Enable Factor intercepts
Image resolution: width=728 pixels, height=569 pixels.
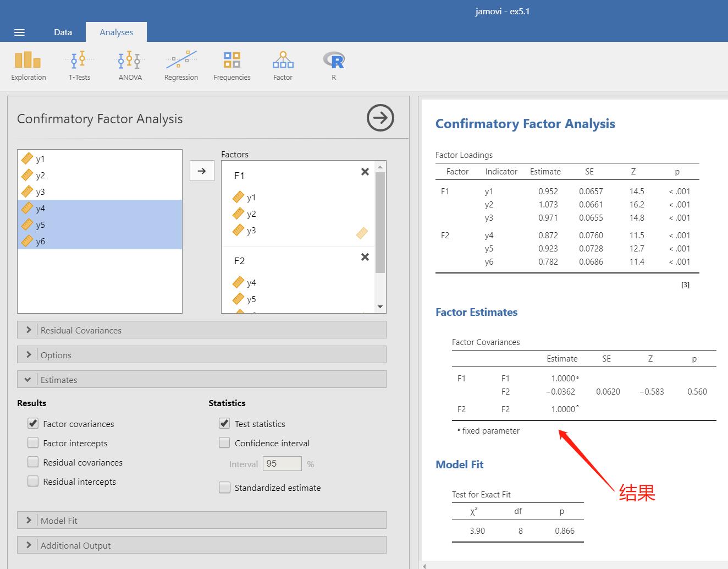(33, 443)
